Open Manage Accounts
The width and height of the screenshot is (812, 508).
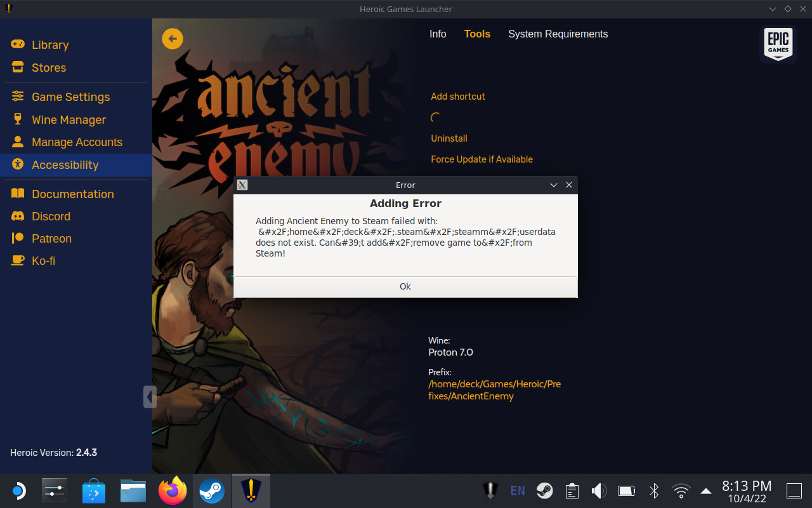(77, 142)
